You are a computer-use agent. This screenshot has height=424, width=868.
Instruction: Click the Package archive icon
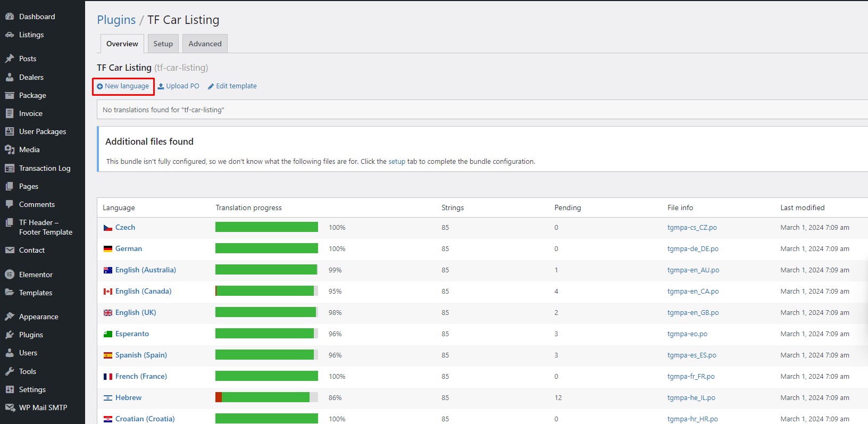click(x=10, y=95)
